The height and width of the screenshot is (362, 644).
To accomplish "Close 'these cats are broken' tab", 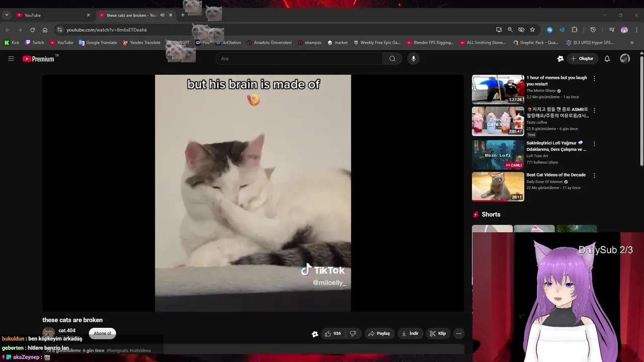I will pyautogui.click(x=171, y=15).
